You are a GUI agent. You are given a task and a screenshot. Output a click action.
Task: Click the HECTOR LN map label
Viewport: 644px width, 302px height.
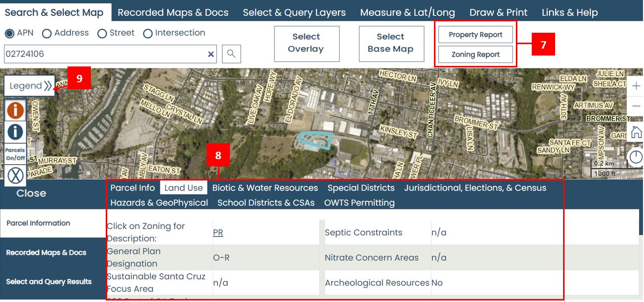click(x=398, y=76)
